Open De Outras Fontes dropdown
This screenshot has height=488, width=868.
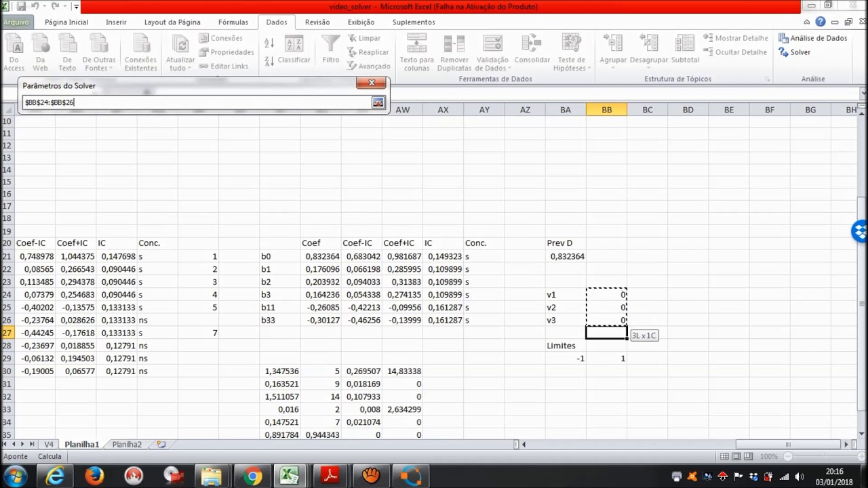coord(99,53)
